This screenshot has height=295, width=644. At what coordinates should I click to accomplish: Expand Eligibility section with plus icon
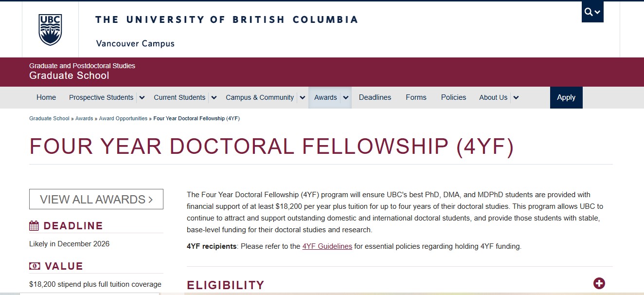click(599, 283)
